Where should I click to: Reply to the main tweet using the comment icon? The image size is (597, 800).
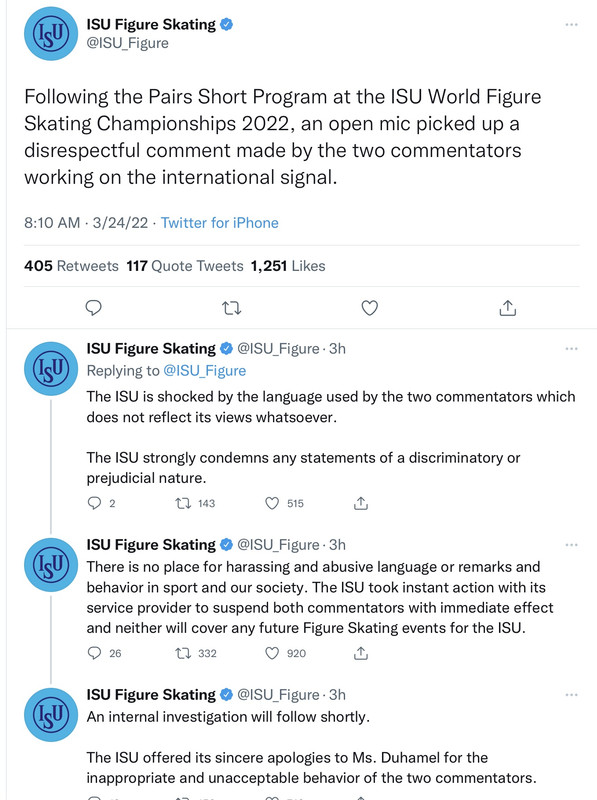coord(93,308)
